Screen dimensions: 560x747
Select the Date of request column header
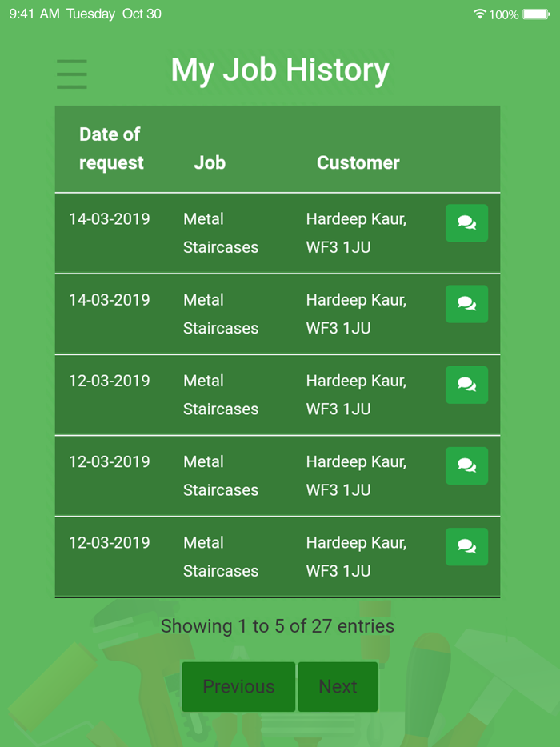tap(110, 148)
